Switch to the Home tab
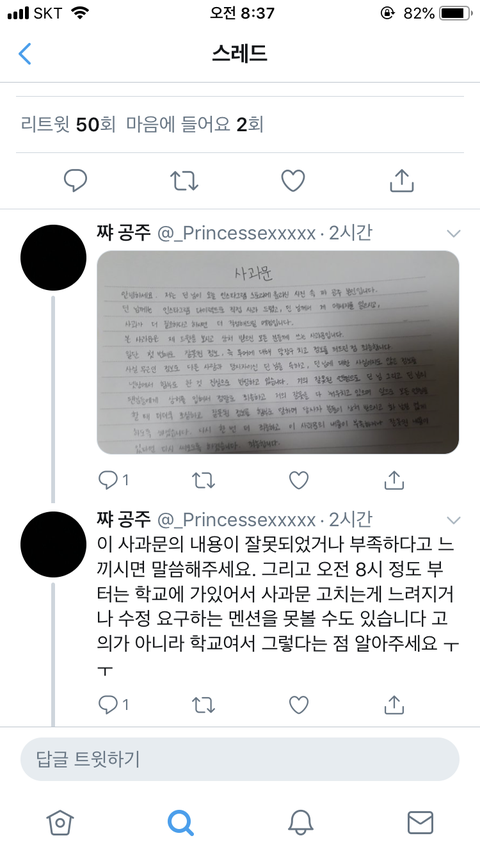The image size is (480, 854). click(x=60, y=822)
